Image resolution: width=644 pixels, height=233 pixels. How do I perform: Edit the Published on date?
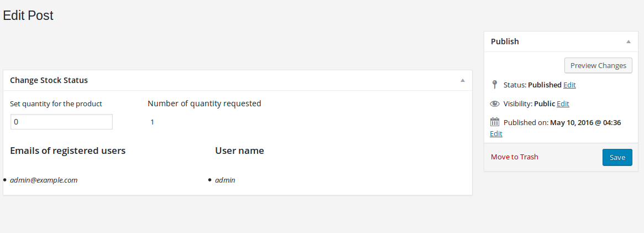coord(496,134)
